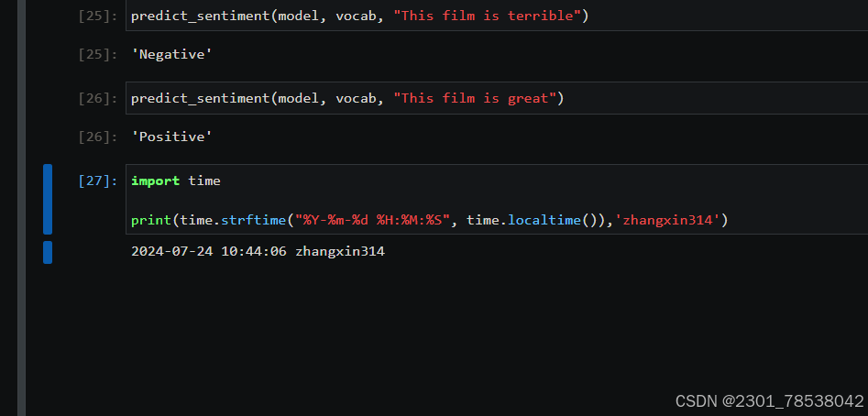The height and width of the screenshot is (416, 868).
Task: Select the 'Negative' output text
Action: pyautogui.click(x=172, y=54)
